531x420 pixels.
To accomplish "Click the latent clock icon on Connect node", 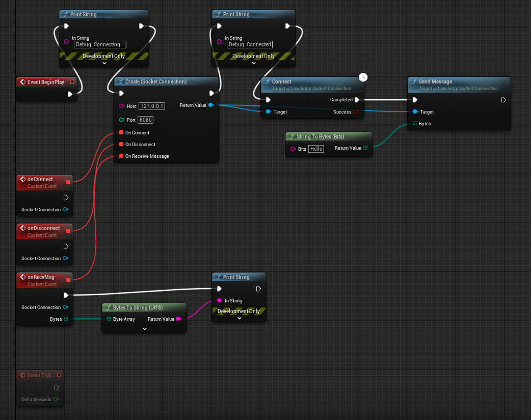I will click(x=363, y=77).
